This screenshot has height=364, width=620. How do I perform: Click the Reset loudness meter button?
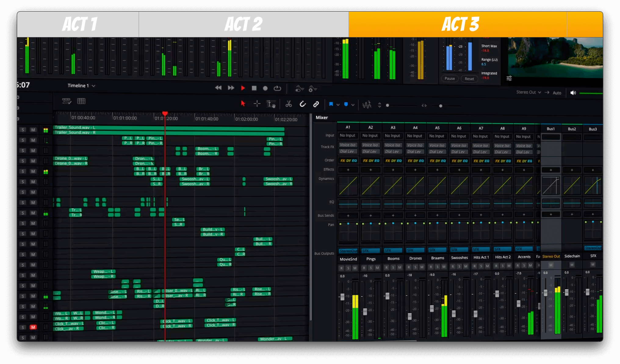pos(469,79)
